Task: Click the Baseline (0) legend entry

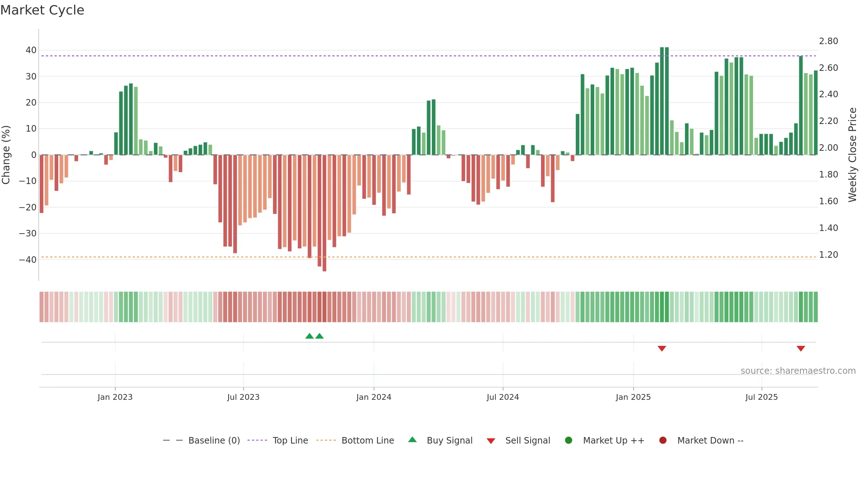Action: pyautogui.click(x=201, y=440)
